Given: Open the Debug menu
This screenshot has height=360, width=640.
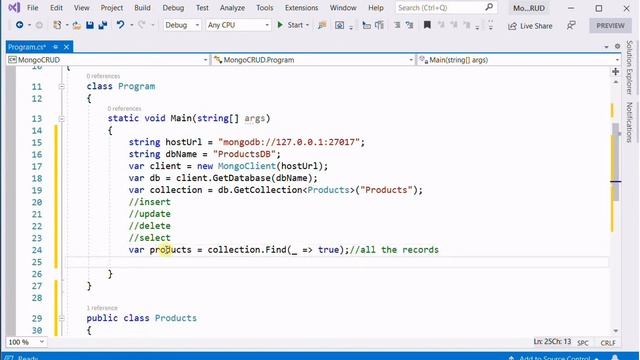Looking at the screenshot, I should coord(173,8).
